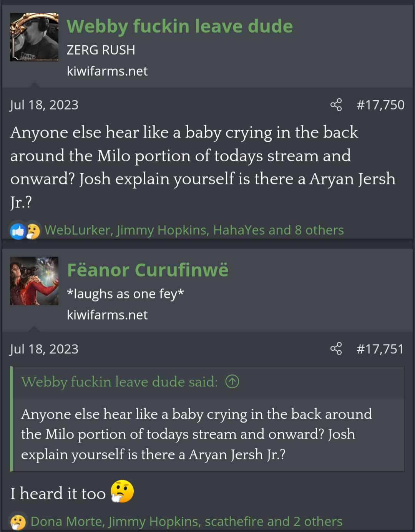Image resolution: width=415 pixels, height=532 pixels.
Task: Click the kiwifarms.net text under ZERG RUSH
Action: coord(107,71)
